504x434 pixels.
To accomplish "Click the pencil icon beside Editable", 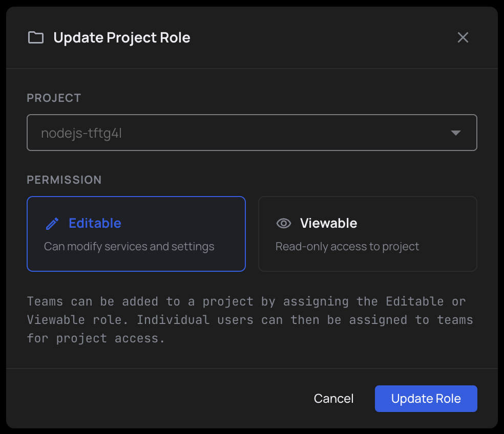I will (52, 224).
